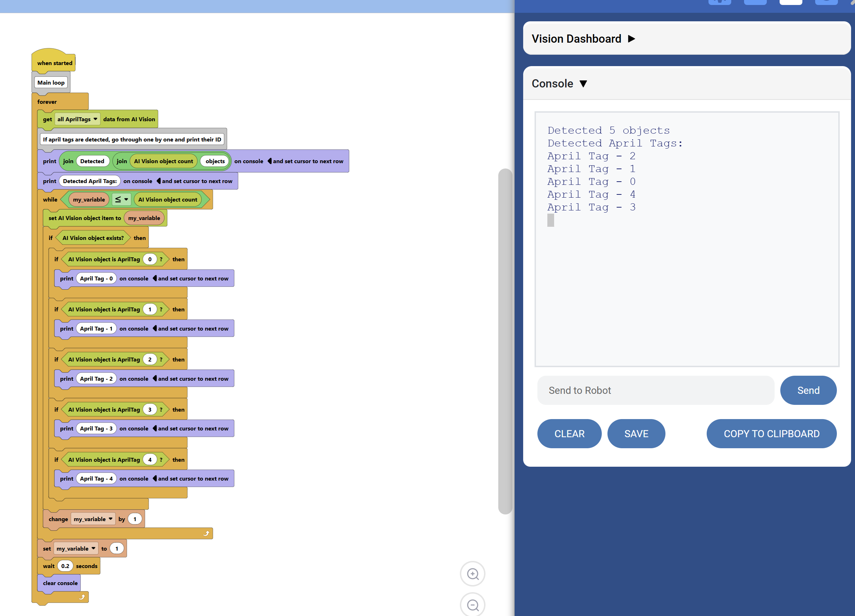The image size is (855, 616).
Task: Collapse the Console panel
Action: coord(583,84)
